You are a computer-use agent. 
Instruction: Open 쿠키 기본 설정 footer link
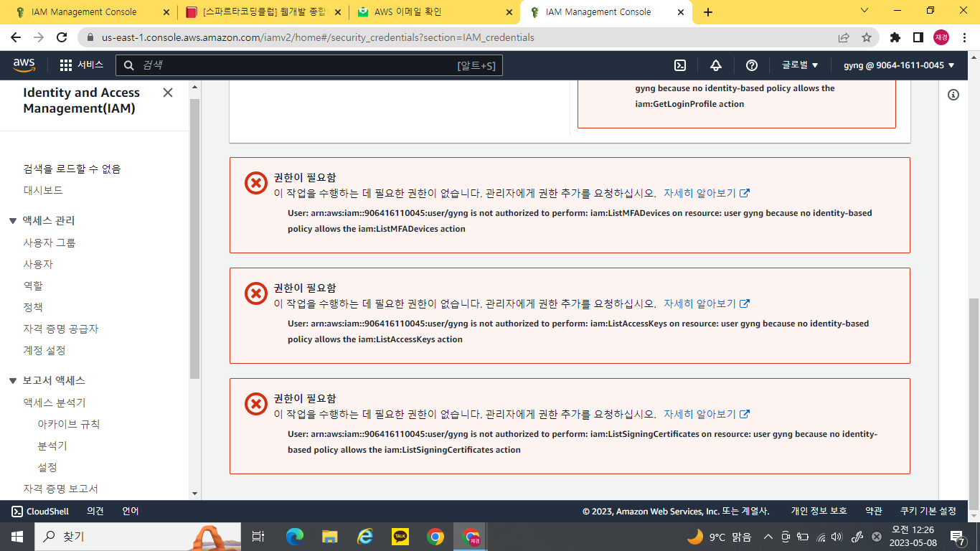[x=928, y=512]
